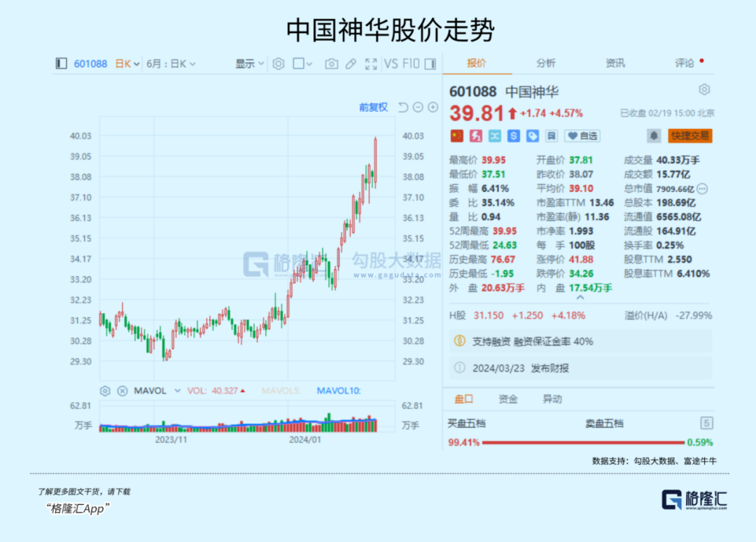Click the undo arrow beside 前复权

402,107
